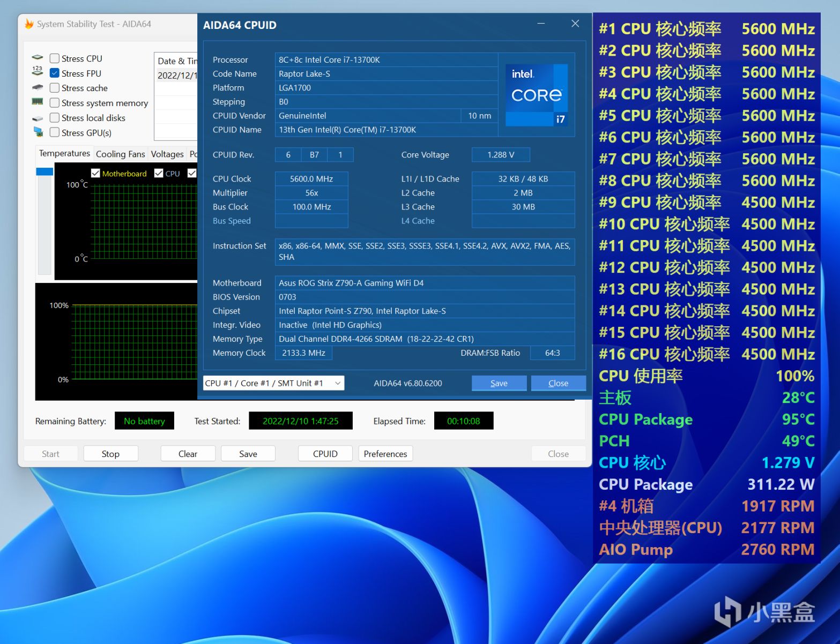This screenshot has height=644, width=840.
Task: Click the #16 CPU core frequency overlay row
Action: 707,354
